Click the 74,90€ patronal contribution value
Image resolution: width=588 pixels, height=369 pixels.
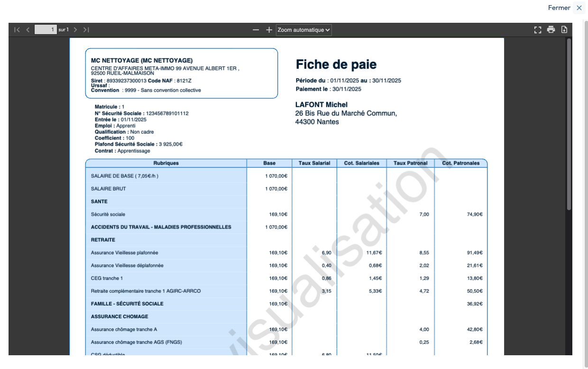click(475, 214)
